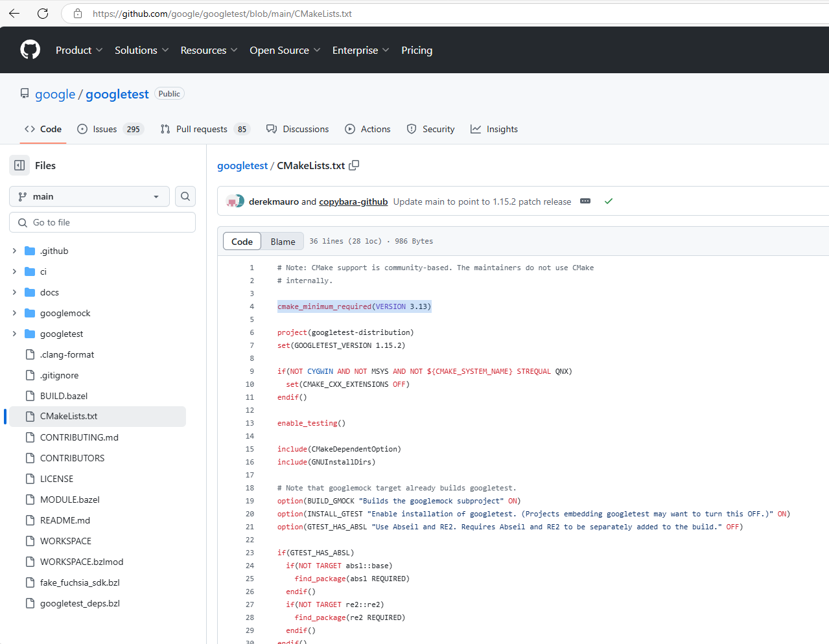Screen dimensions: 829x644
Task: Click the Go to file field
Action: (102, 222)
